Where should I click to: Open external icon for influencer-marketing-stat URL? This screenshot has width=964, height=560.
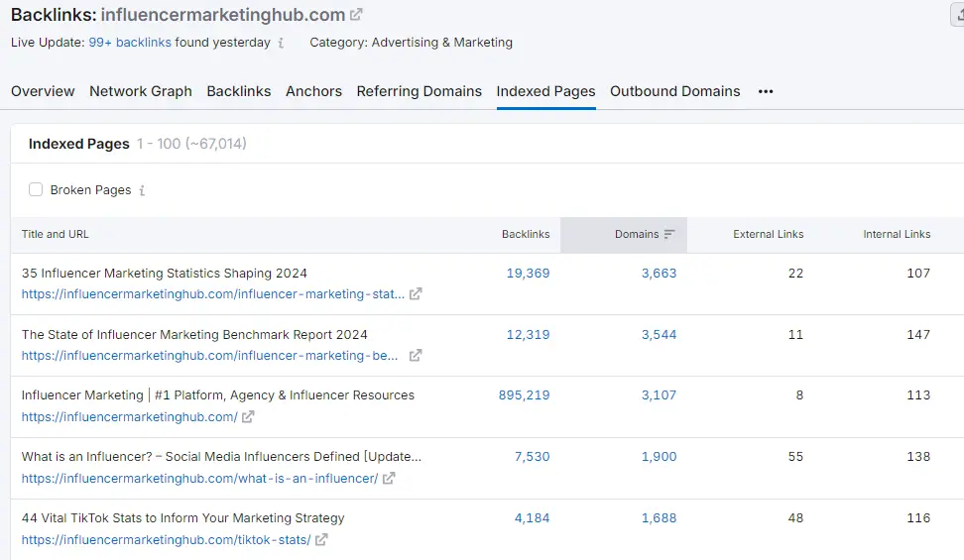416,294
